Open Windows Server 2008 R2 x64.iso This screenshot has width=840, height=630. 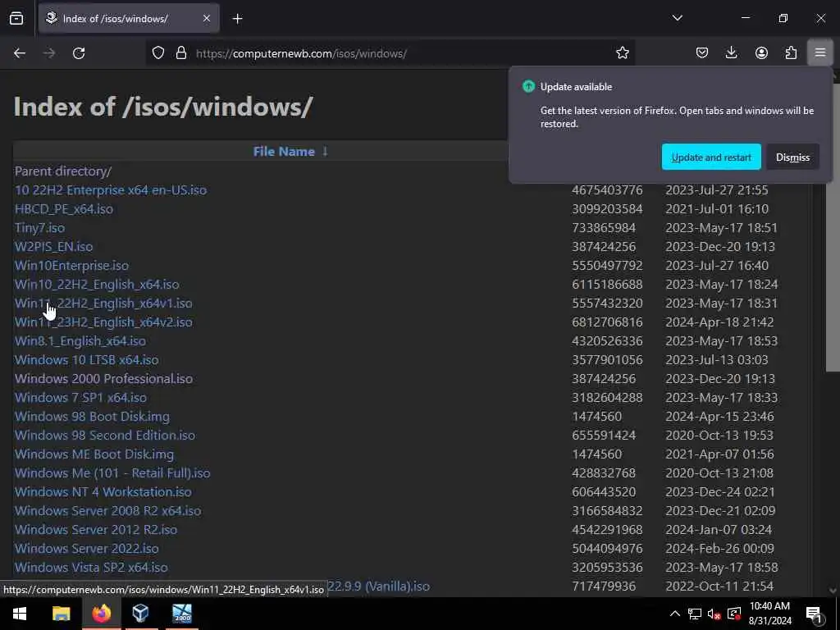click(x=107, y=510)
